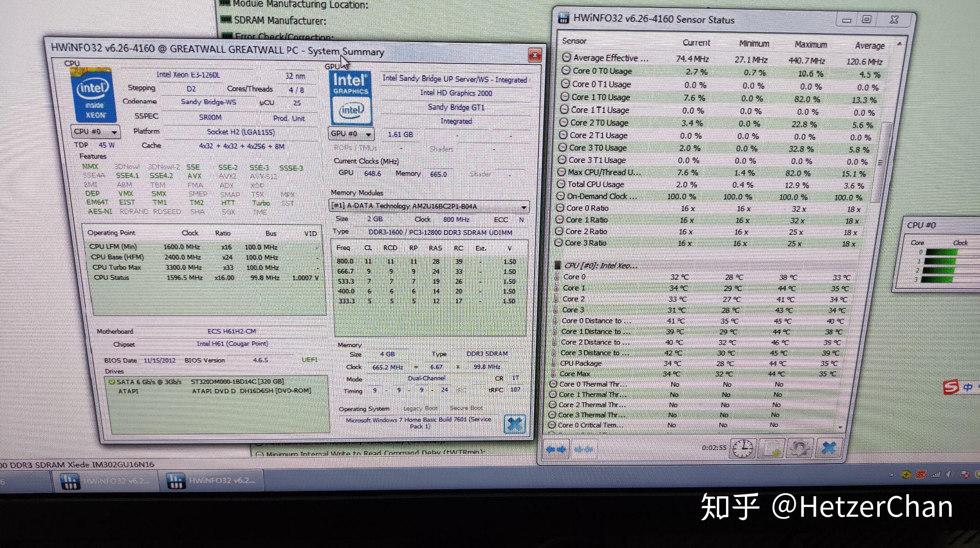Viewport: 980px width, 548px height.
Task: Click blue X button at System Summary bottom
Action: [x=514, y=424]
